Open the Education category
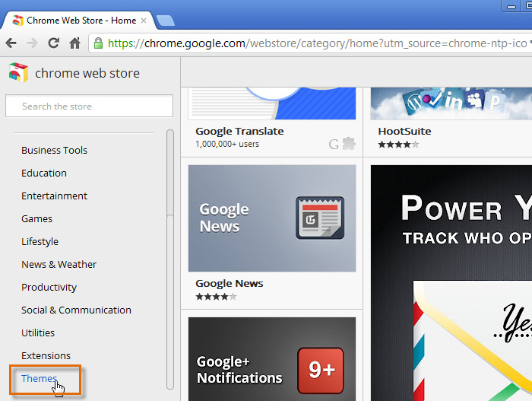This screenshot has height=401, width=532. pos(44,173)
